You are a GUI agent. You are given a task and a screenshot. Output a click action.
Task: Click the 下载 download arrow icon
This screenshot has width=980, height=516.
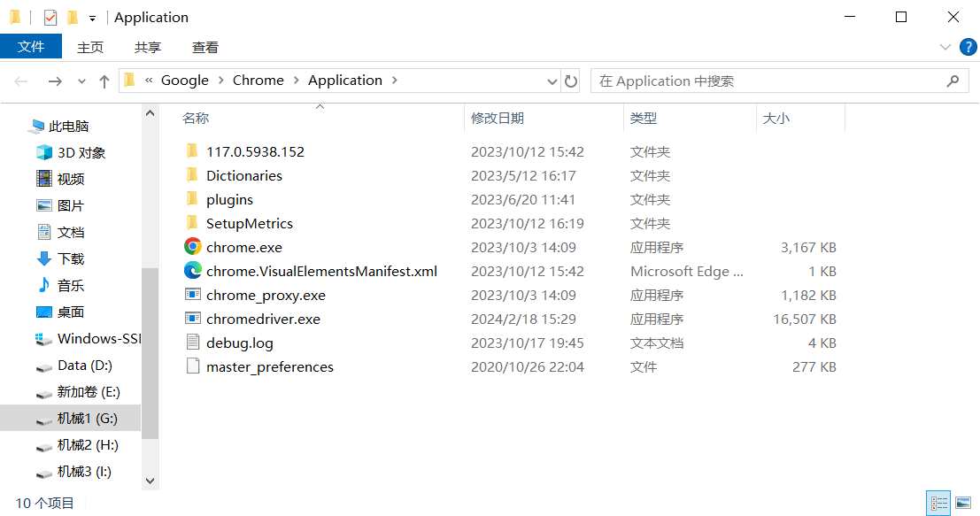tap(43, 258)
